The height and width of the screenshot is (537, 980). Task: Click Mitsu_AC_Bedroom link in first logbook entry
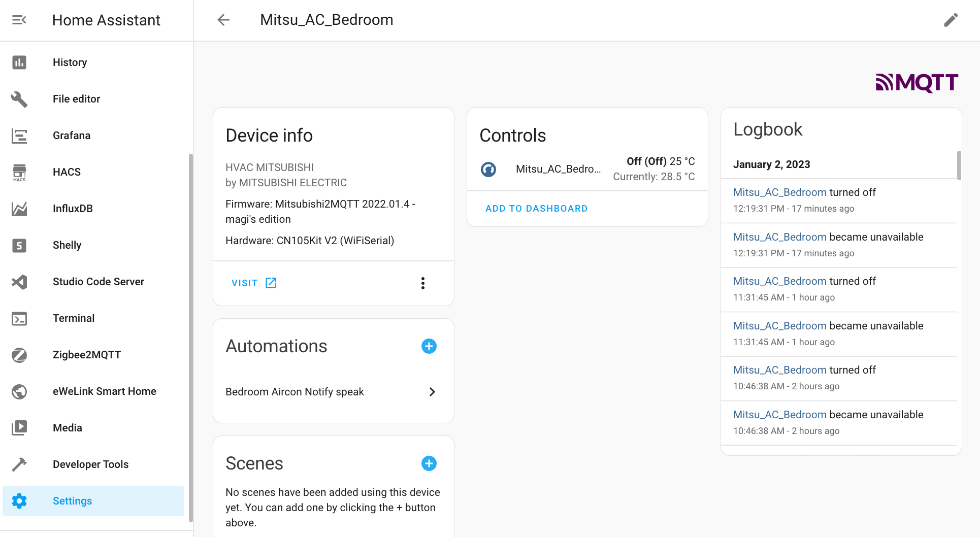pyautogui.click(x=779, y=192)
